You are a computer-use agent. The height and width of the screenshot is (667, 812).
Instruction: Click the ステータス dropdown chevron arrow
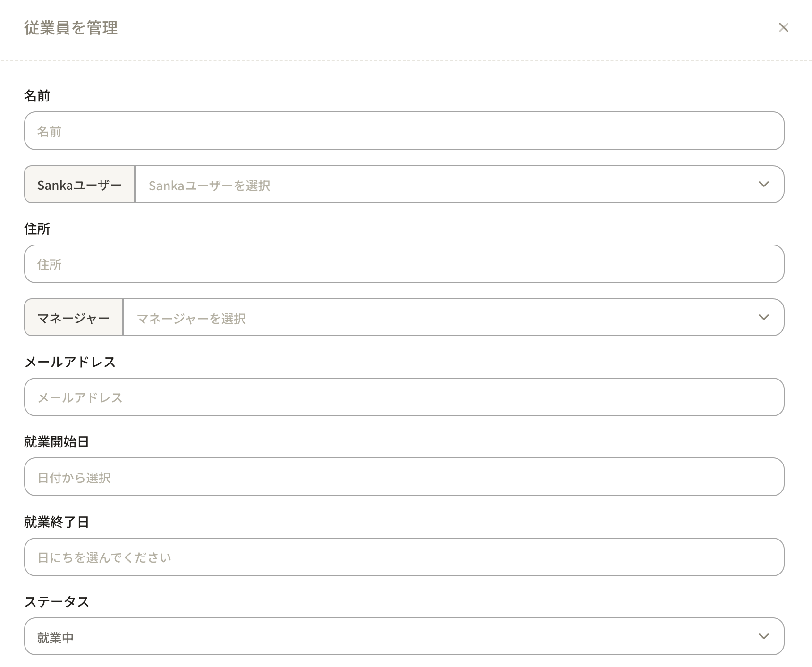(763, 636)
